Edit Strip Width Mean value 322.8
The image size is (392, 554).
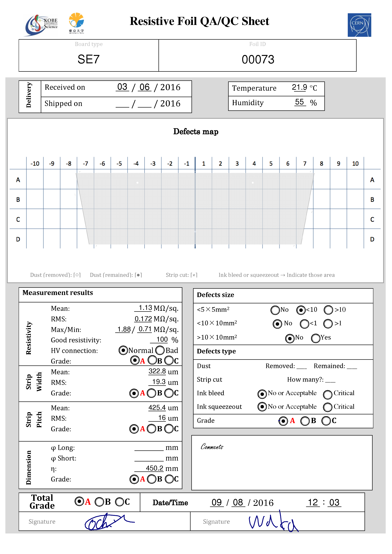click(157, 371)
